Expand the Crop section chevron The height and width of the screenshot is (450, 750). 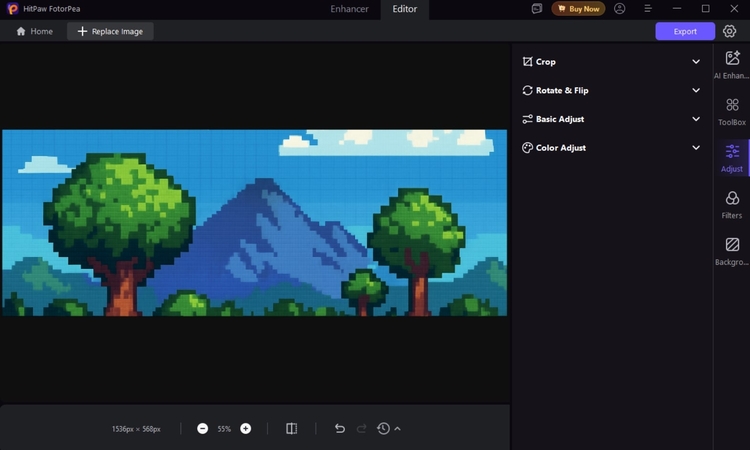pos(696,62)
